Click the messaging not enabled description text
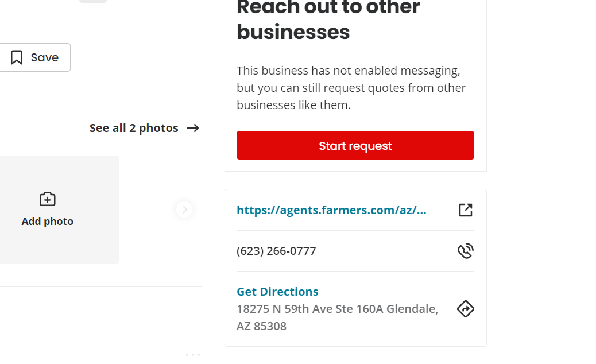This screenshot has width=596, height=364. (351, 88)
